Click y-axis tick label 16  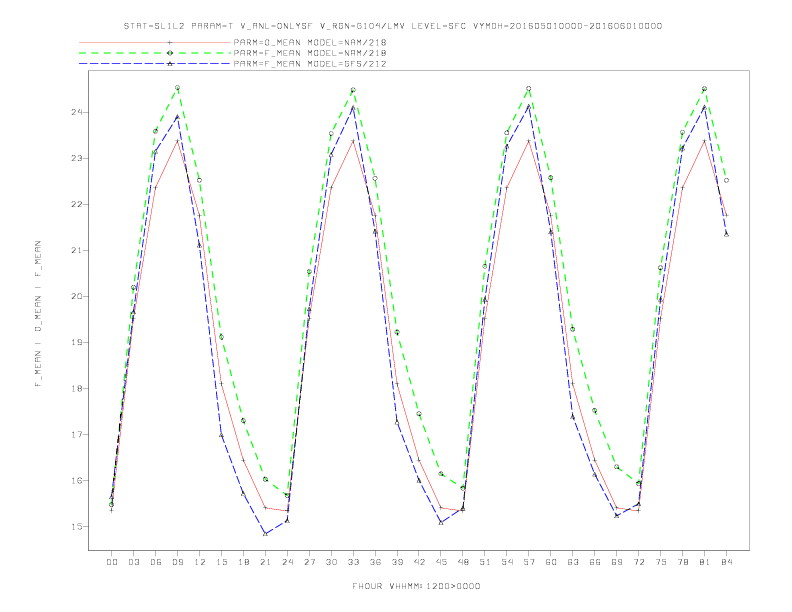pyautogui.click(x=76, y=480)
